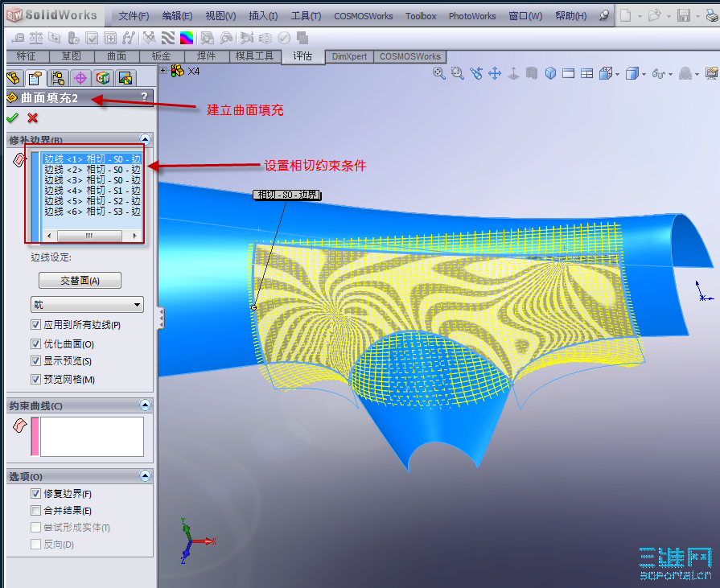
Task: Toggle 应用到所有边线 checkbox
Action: 35,325
